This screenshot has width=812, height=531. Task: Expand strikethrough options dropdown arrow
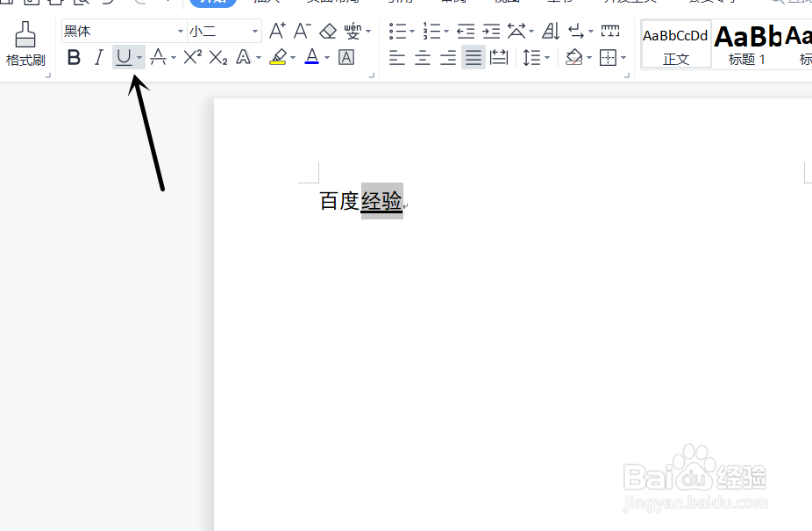click(174, 58)
